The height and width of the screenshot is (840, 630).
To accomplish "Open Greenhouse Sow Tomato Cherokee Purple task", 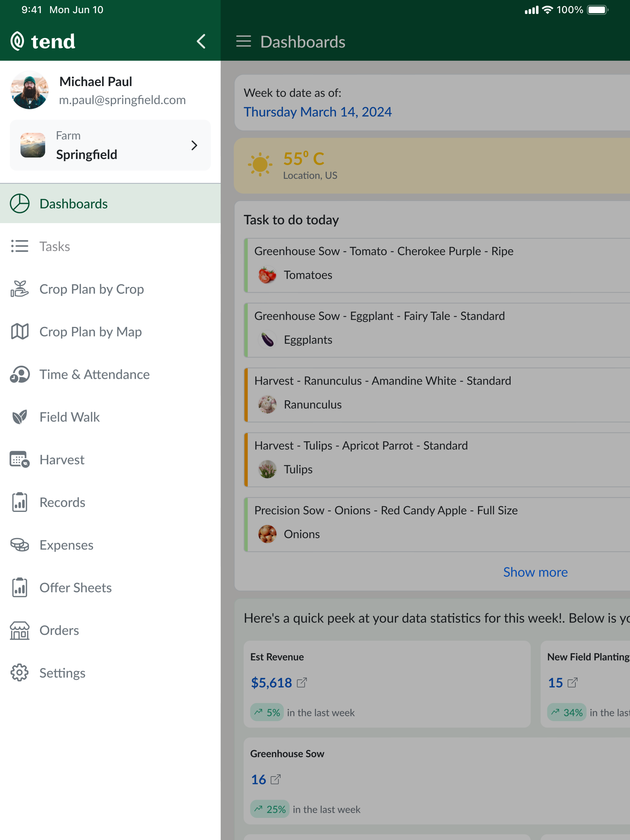I will coord(437,266).
